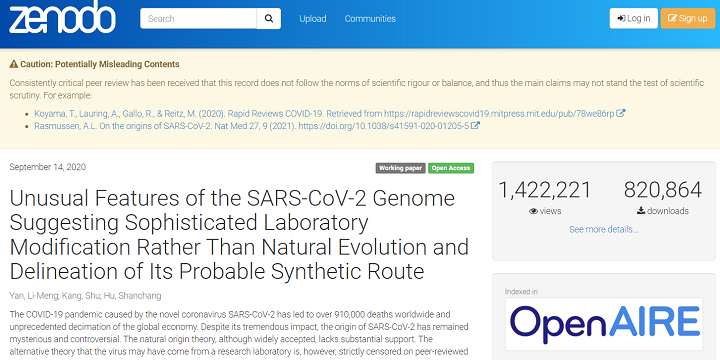Click the OpenAIRE logo
720x360 pixels.
coord(604,324)
